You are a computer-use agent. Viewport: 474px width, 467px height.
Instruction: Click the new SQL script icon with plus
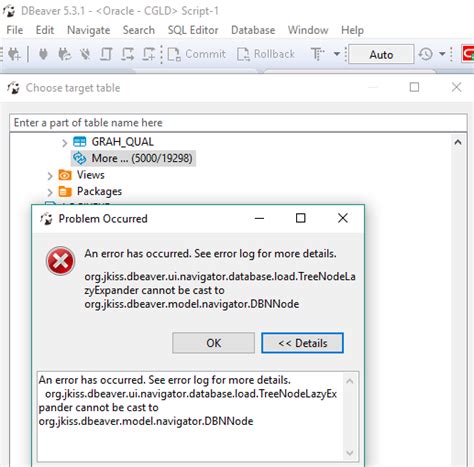149,54
